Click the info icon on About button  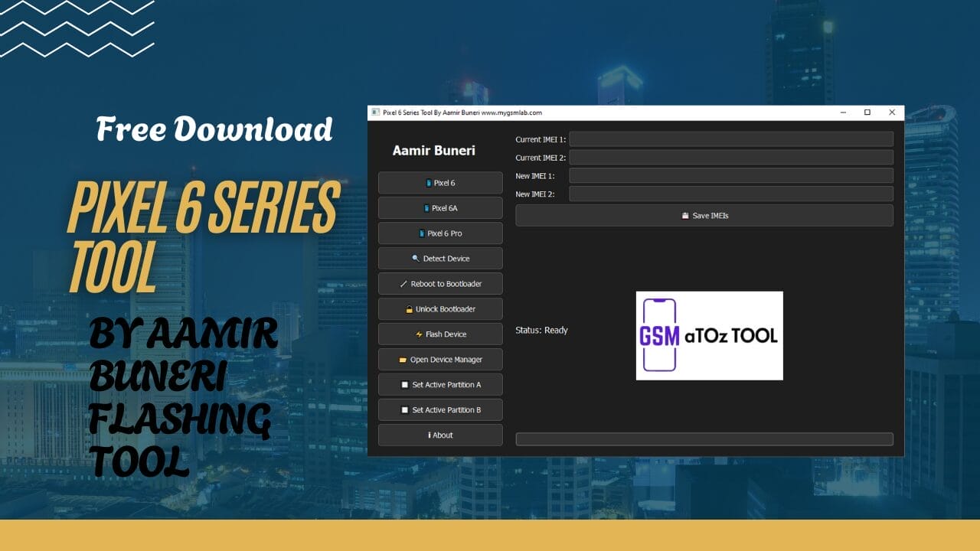click(x=430, y=435)
